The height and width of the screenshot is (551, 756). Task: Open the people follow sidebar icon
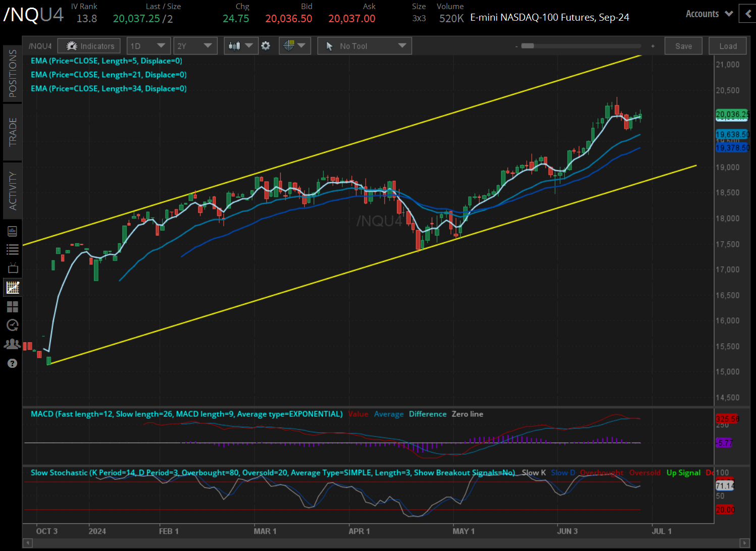click(13, 344)
